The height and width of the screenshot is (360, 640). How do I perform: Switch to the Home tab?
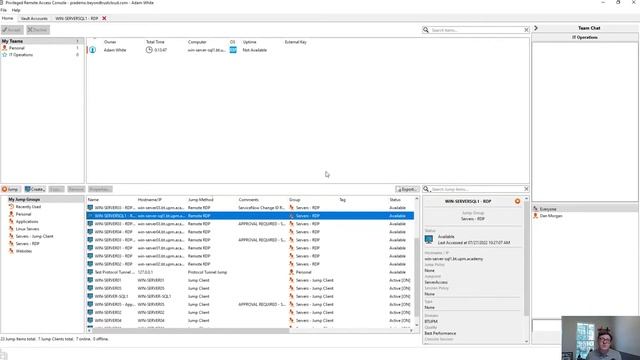click(x=7, y=18)
